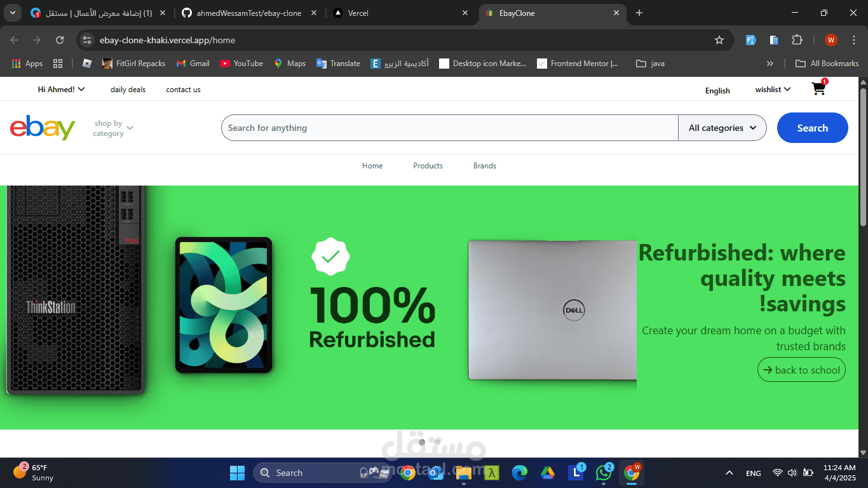The width and height of the screenshot is (868, 488).
Task: Select the lighter inactive carousel dot
Action: coord(437,442)
